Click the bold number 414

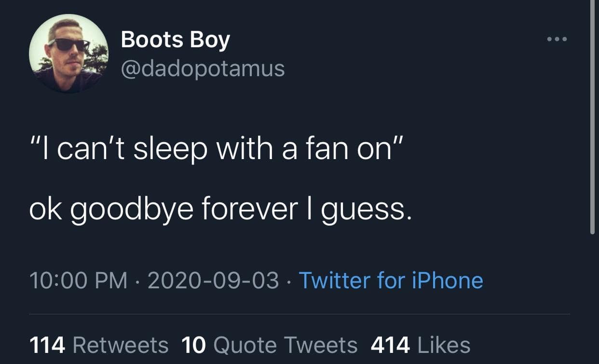point(390,345)
